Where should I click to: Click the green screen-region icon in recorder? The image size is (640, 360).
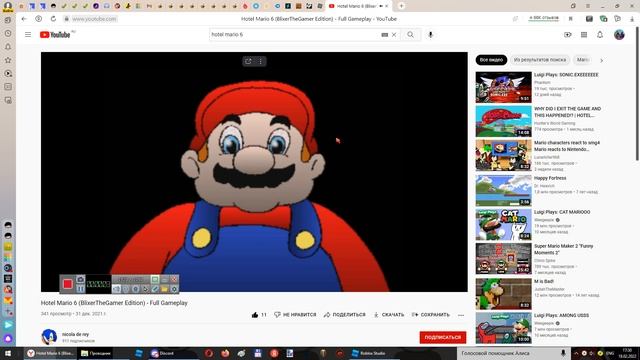click(x=155, y=279)
